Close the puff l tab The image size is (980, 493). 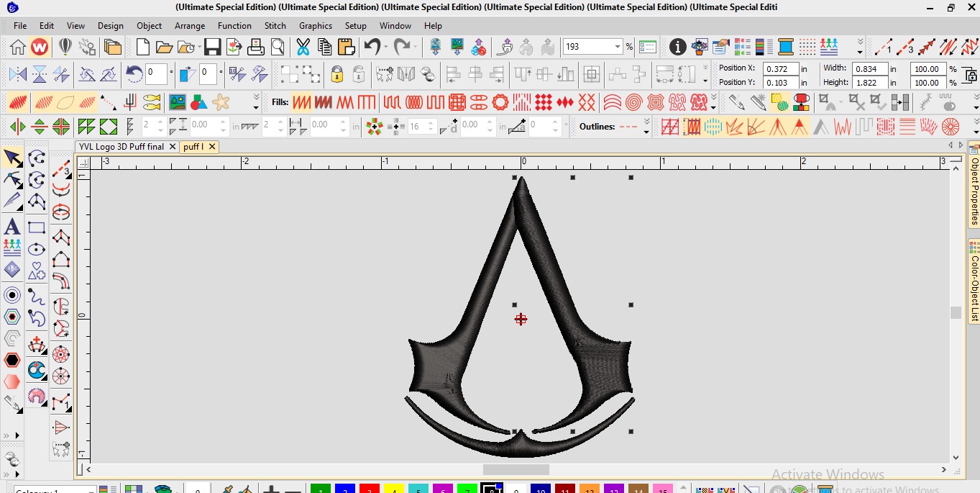[212, 147]
